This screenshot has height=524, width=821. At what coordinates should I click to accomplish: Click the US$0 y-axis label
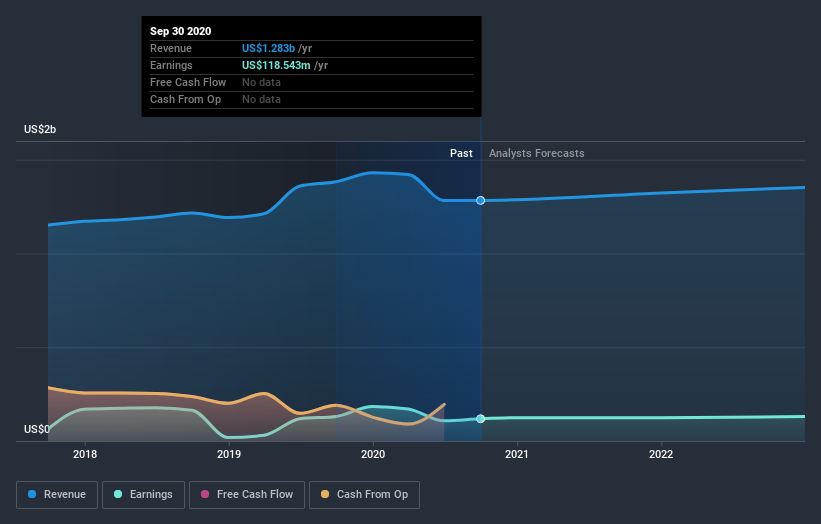[37, 429]
